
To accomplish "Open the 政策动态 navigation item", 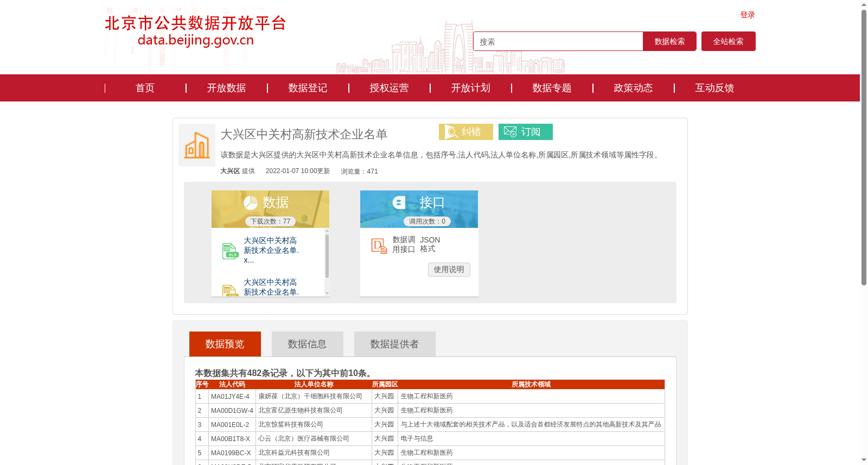I will tap(633, 88).
